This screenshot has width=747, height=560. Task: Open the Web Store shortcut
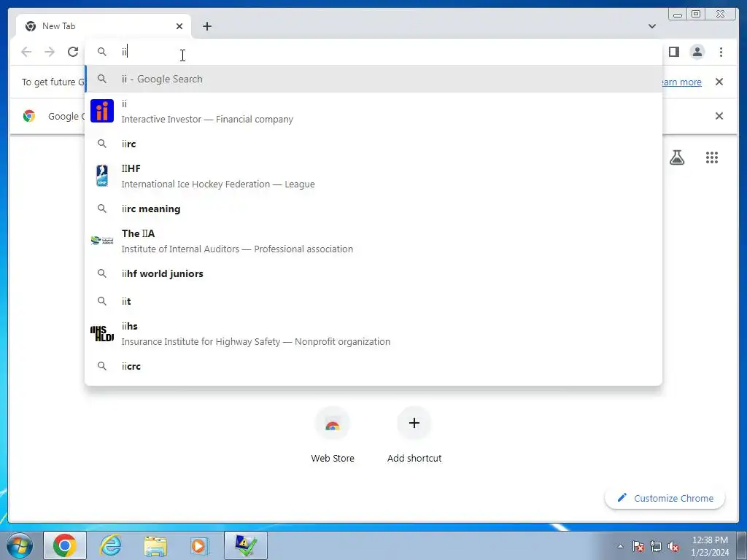333,435
